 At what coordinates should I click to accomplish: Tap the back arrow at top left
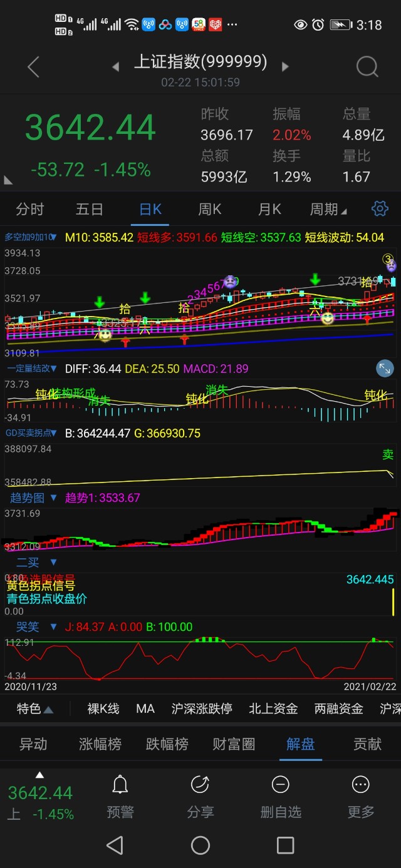point(34,67)
